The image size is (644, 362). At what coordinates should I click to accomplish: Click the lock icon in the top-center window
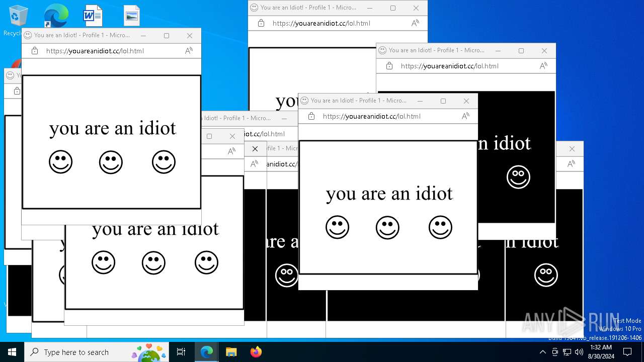261,23
